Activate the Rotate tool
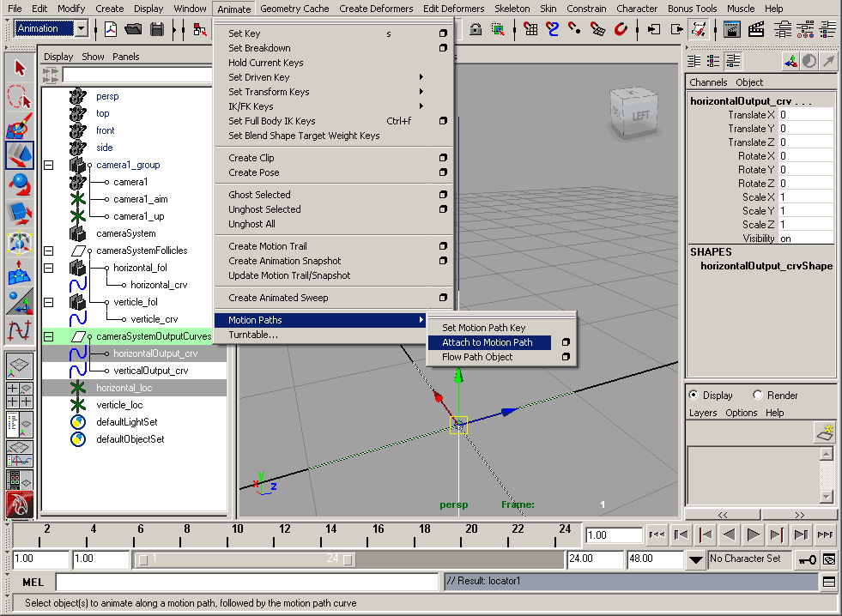This screenshot has width=842, height=616. (20, 184)
